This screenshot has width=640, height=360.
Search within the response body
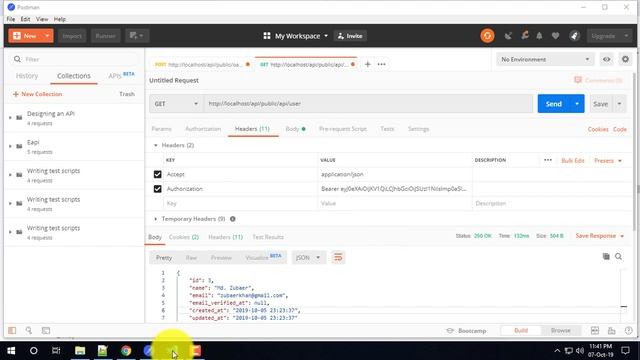click(x=618, y=256)
